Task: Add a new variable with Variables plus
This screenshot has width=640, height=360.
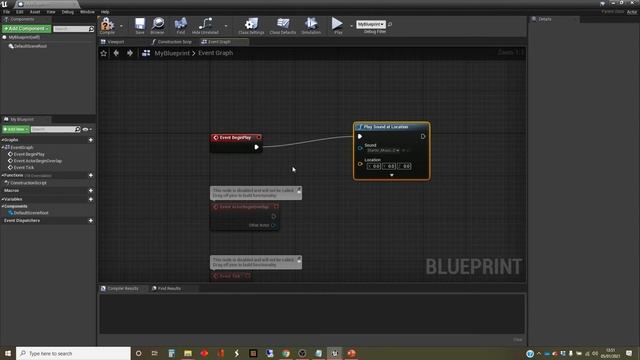Action: pos(91,199)
